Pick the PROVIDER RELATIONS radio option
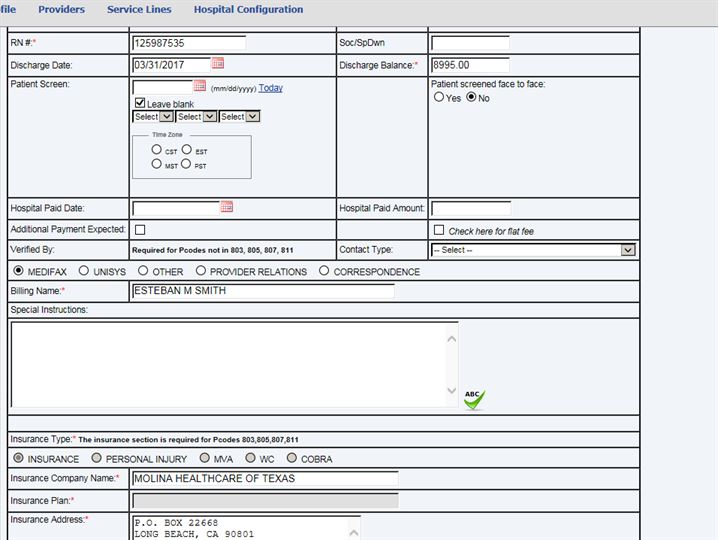Viewport: 718px width, 540px height. (201, 271)
